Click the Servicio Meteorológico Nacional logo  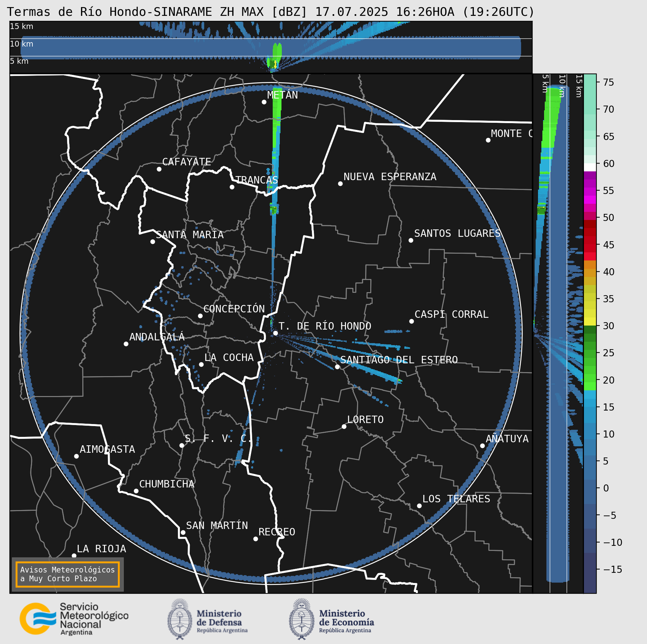click(x=74, y=619)
